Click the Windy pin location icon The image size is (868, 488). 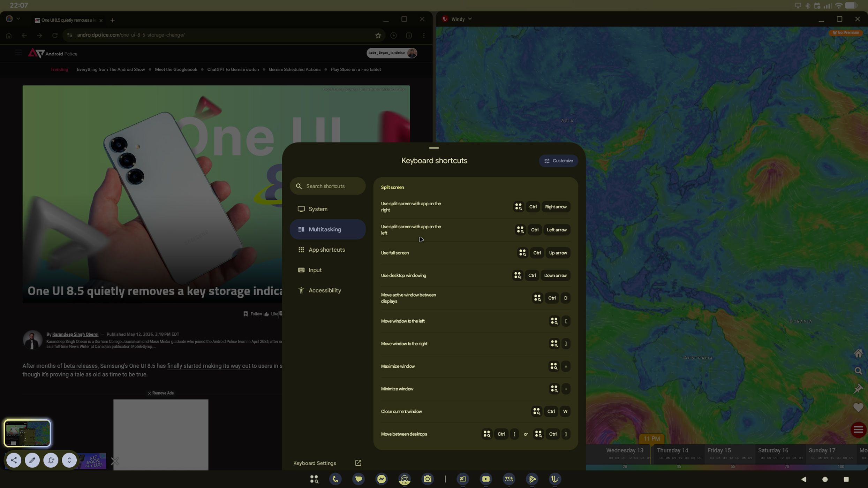pyautogui.click(x=858, y=389)
